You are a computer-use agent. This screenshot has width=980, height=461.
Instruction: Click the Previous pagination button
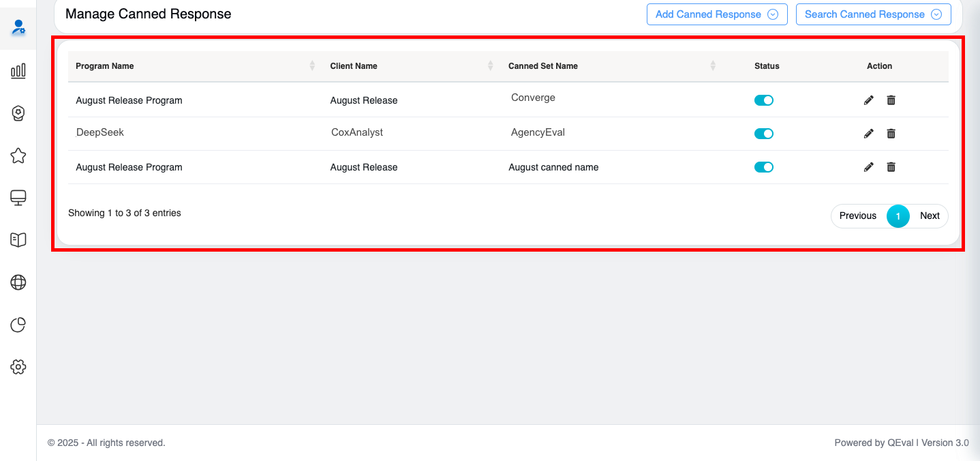857,216
